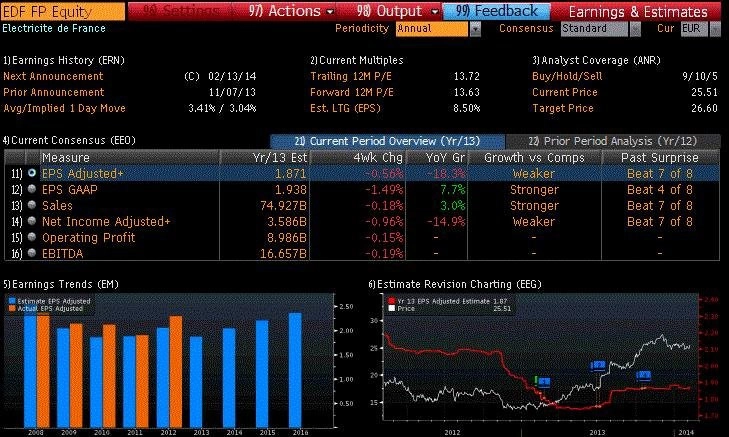Click the Periodicity Annual field

pyautogui.click(x=432, y=29)
